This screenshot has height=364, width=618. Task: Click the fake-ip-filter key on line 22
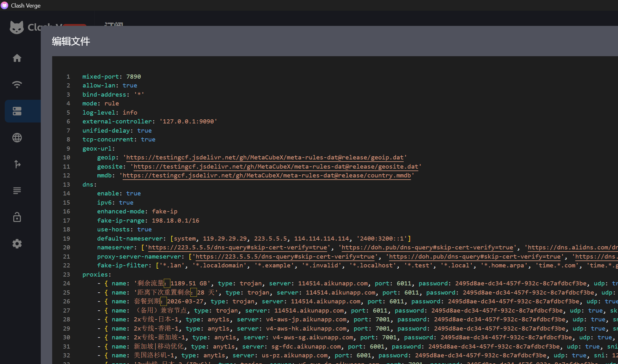(x=123, y=266)
